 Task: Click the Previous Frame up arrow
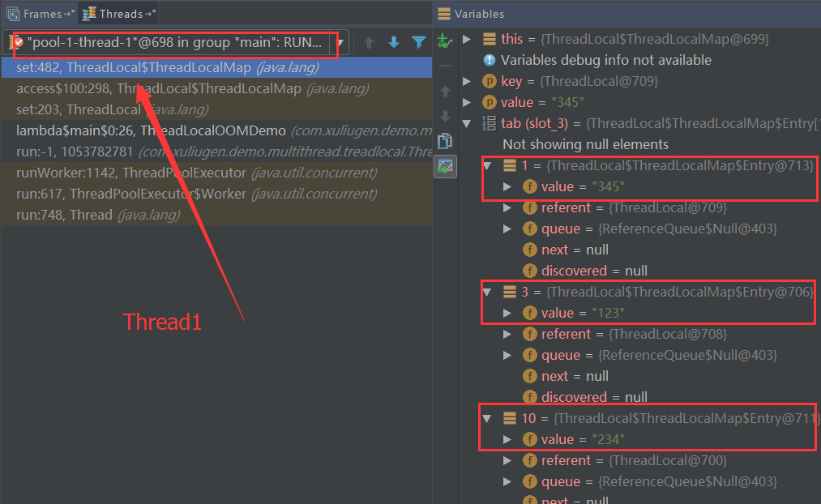[369, 42]
